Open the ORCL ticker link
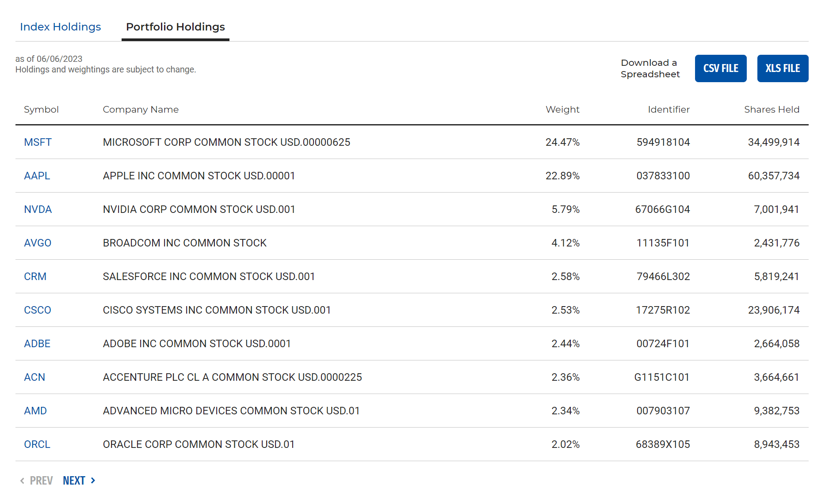 (x=37, y=444)
